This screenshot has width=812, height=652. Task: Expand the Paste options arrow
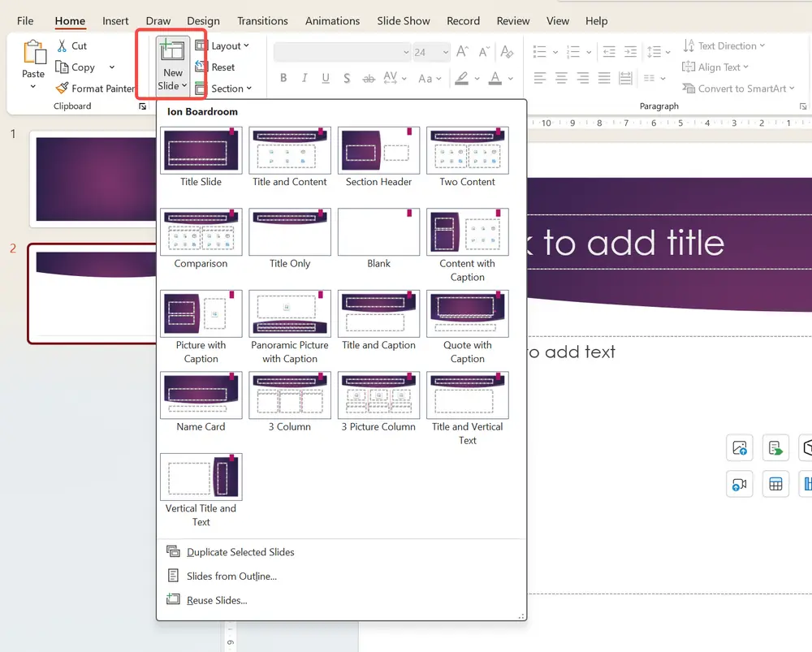[33, 87]
